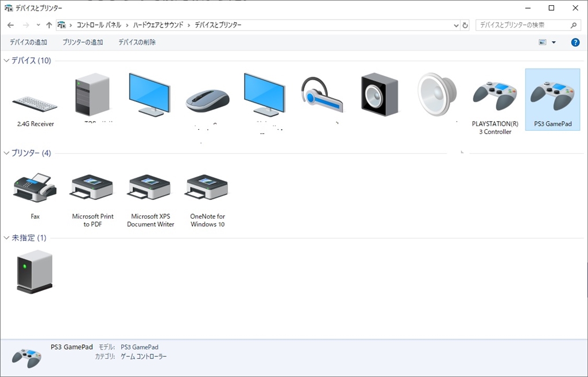The image size is (588, 377).
Task: Click the forward navigation arrow
Action: (26, 25)
